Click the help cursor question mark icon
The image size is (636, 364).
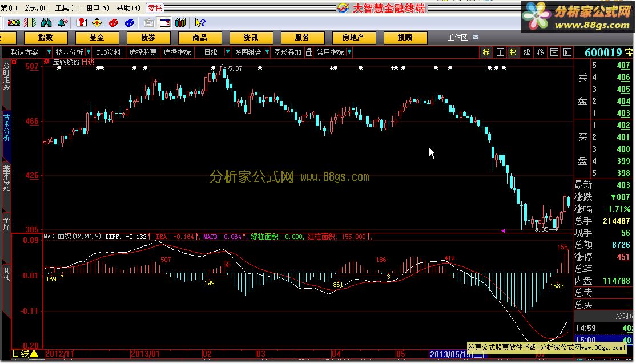tap(200, 23)
